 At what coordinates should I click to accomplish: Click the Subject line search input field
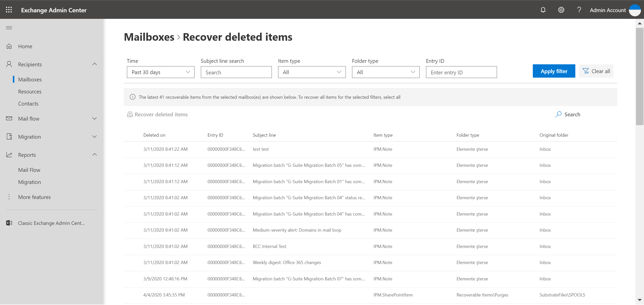(236, 72)
